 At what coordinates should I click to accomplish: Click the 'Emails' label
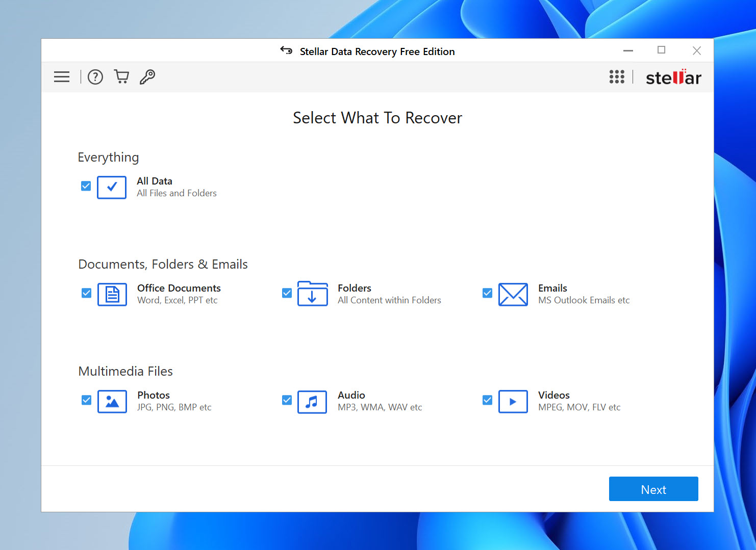[x=552, y=288]
